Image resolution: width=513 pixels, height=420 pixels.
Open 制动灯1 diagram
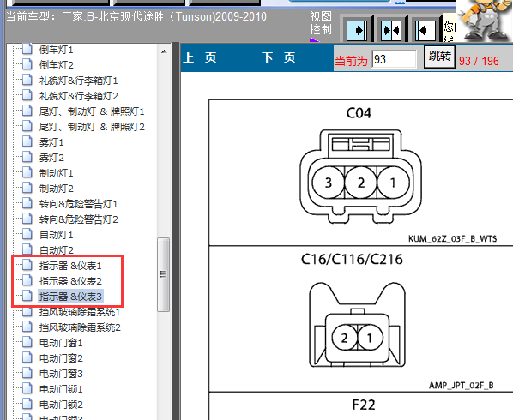point(57,173)
